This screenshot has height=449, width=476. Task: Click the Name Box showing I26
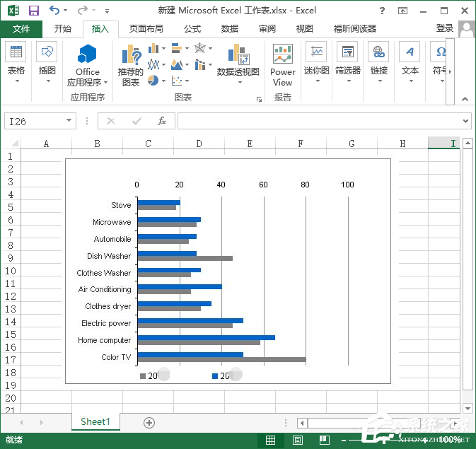pos(34,121)
